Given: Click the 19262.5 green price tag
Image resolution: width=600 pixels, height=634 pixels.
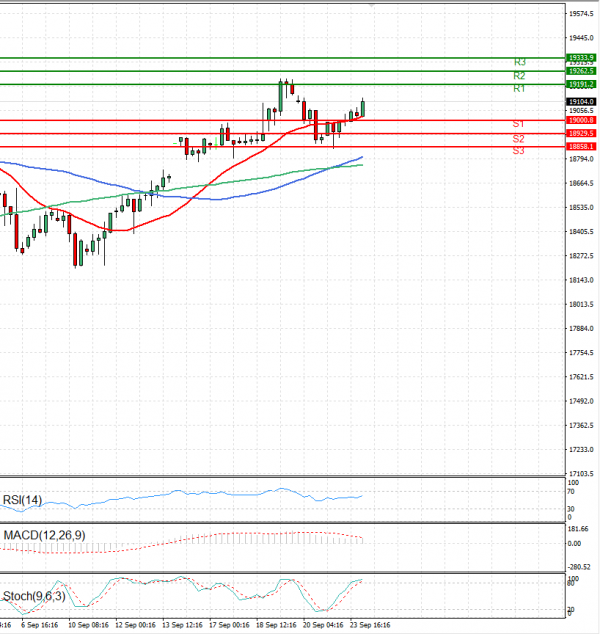Looking at the screenshot, I should click(x=581, y=71).
